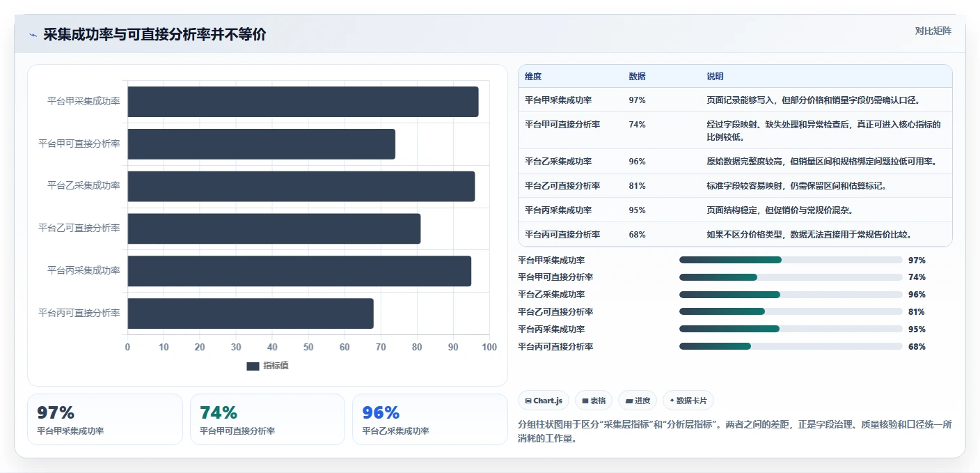
Task: Click the 平台甲采集成功率 97% progress bar
Action: [x=791, y=260]
